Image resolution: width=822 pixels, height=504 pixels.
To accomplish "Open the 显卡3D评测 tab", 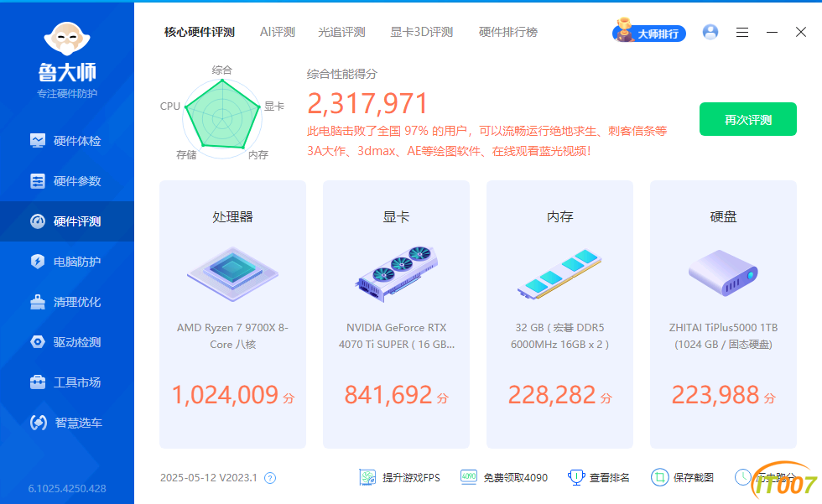I will [x=421, y=32].
